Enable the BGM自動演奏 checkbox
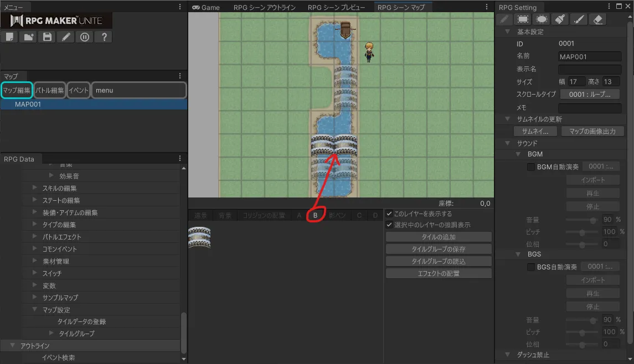The width and height of the screenshot is (634, 364). click(x=531, y=167)
